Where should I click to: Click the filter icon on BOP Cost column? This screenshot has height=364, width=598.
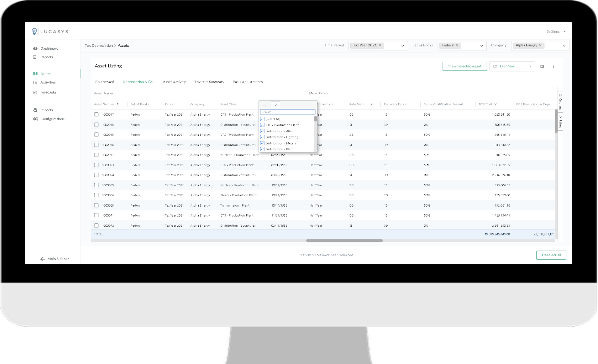point(495,104)
